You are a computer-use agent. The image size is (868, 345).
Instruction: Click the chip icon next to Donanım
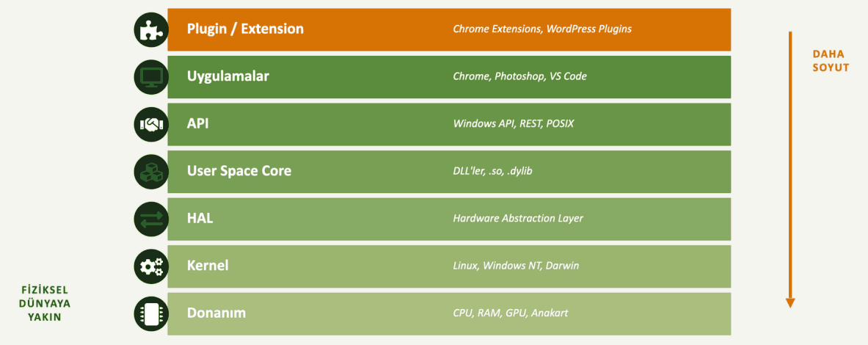151,313
